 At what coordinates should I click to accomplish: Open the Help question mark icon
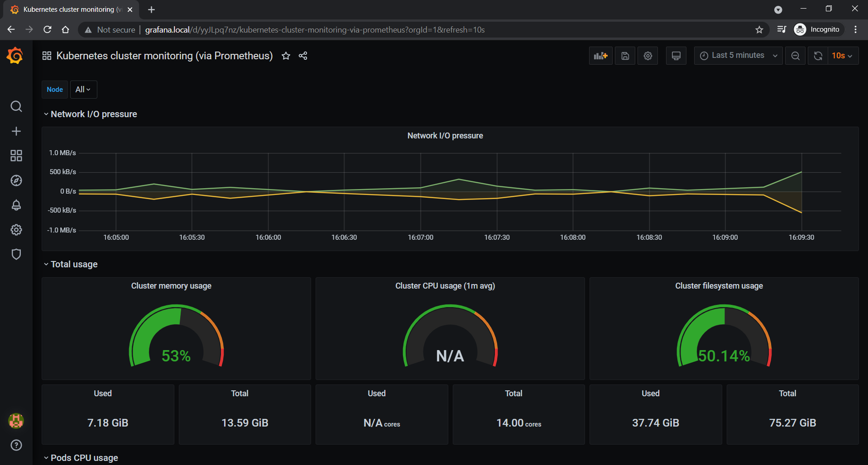pyautogui.click(x=16, y=445)
